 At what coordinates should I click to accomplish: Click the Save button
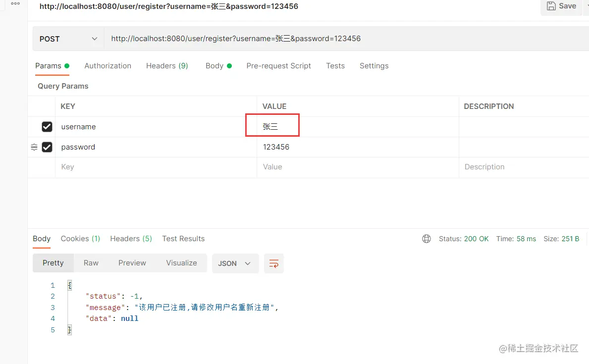pyautogui.click(x=562, y=6)
